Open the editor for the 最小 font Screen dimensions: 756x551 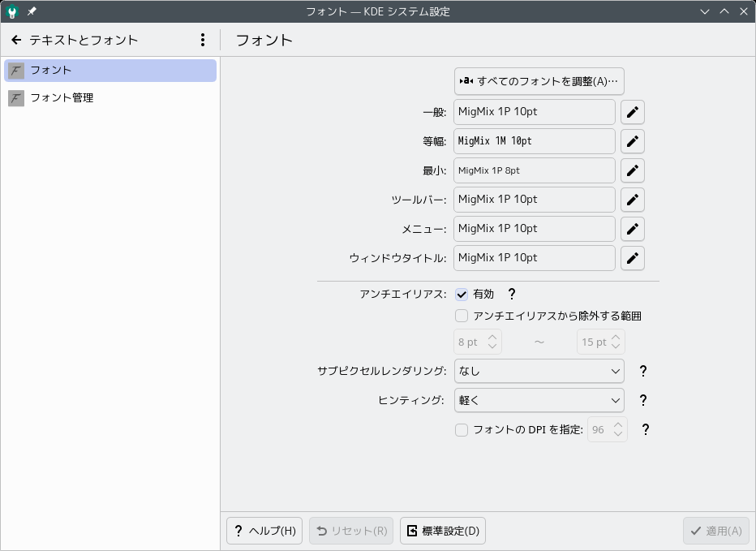(x=632, y=170)
